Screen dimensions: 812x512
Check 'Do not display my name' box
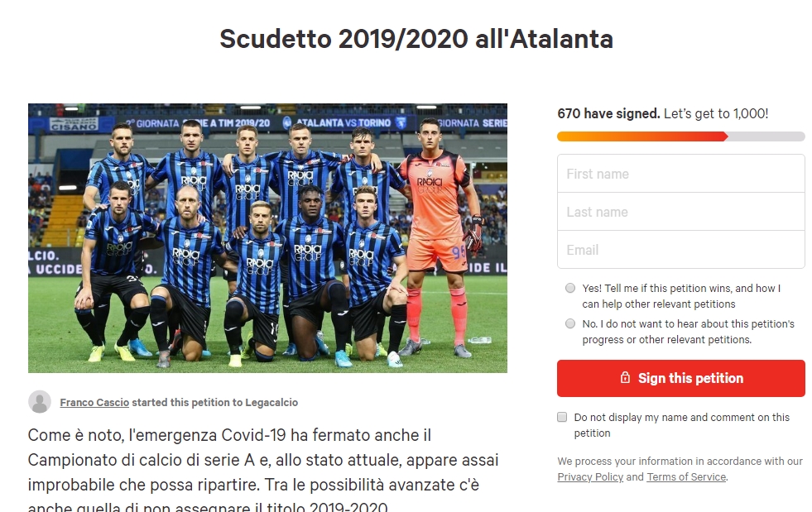(x=562, y=417)
